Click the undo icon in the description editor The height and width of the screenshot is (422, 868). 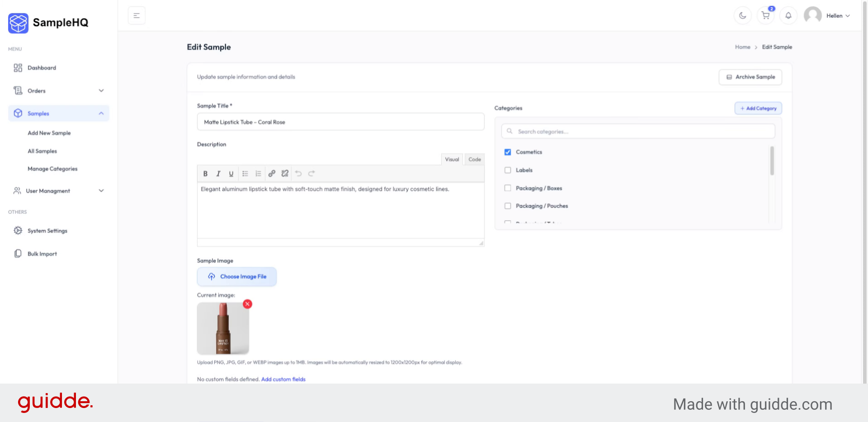point(298,173)
